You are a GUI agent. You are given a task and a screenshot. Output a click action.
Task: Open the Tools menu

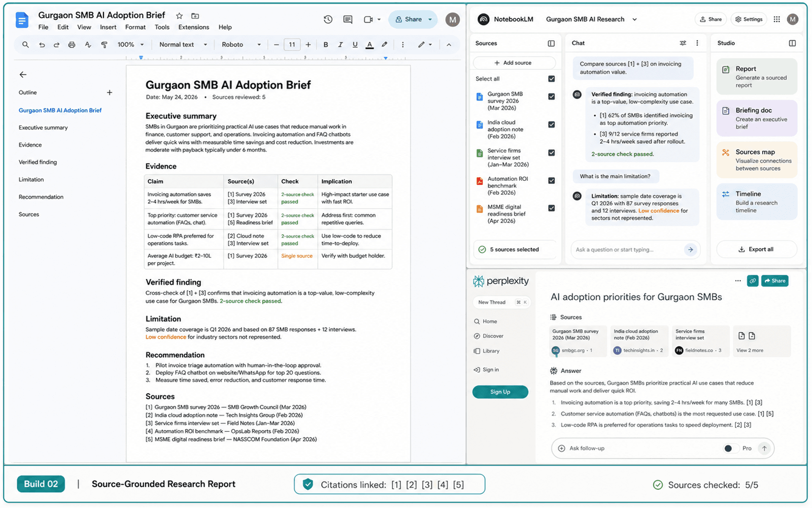162,27
